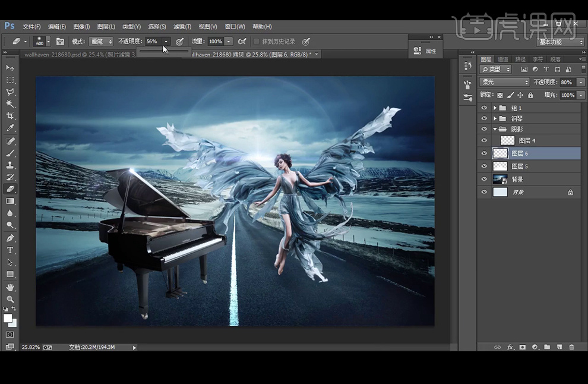Enable the 抹到历史记录 checkbox
This screenshot has width=588, height=384.
coord(257,41)
